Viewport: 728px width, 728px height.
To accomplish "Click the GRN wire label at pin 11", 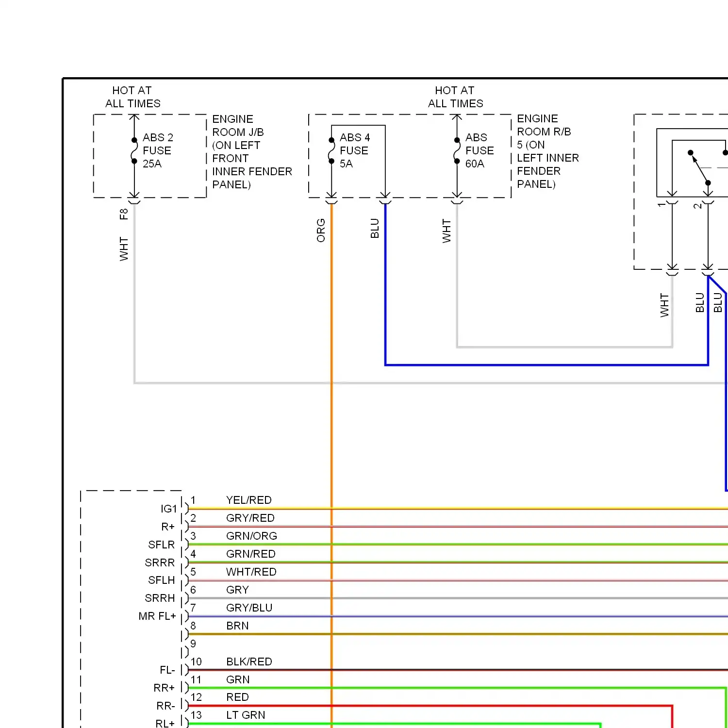I will click(238, 679).
